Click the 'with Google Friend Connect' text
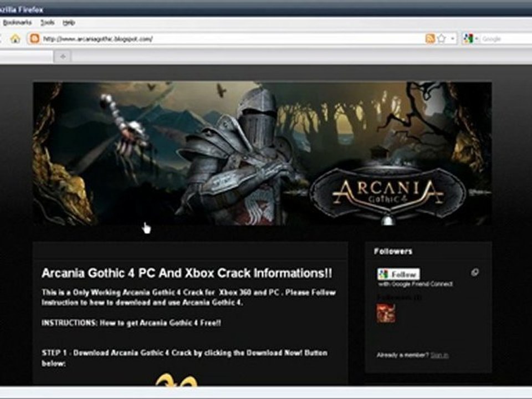The width and height of the screenshot is (532, 399). coord(416,284)
